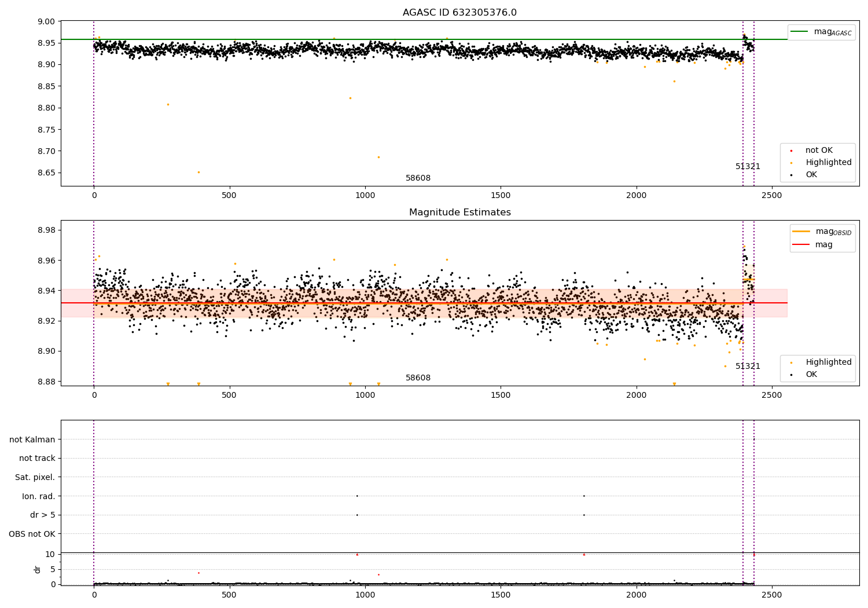The image size is (868, 608).
Task: Click "51321" in the Magnitude Estimates plot
Action: coord(748,367)
